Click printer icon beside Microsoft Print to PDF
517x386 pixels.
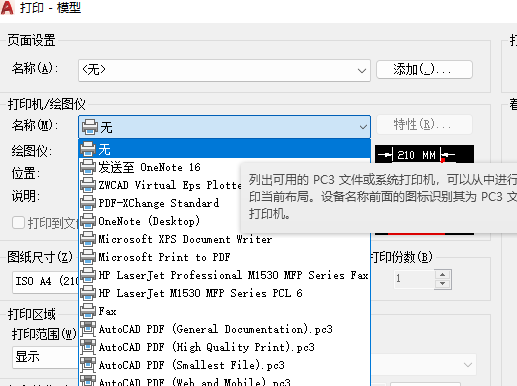coord(88,257)
